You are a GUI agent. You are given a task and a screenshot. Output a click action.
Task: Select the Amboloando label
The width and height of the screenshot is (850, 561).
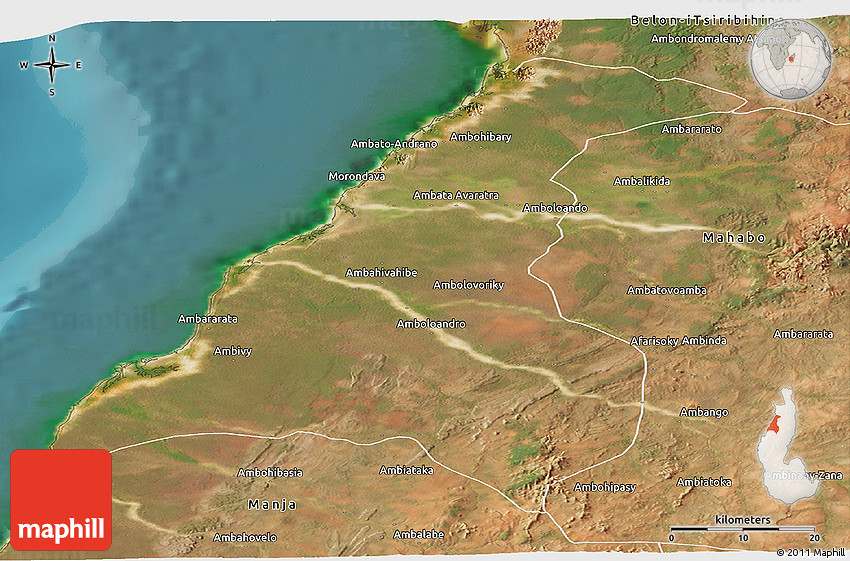[555, 208]
